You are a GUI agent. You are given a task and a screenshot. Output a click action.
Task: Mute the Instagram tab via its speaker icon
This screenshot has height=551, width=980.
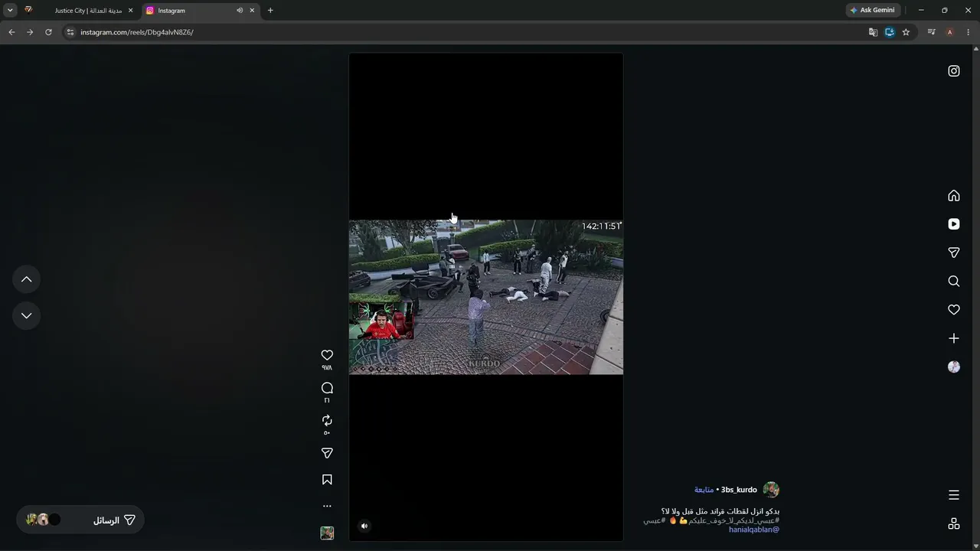[240, 11]
